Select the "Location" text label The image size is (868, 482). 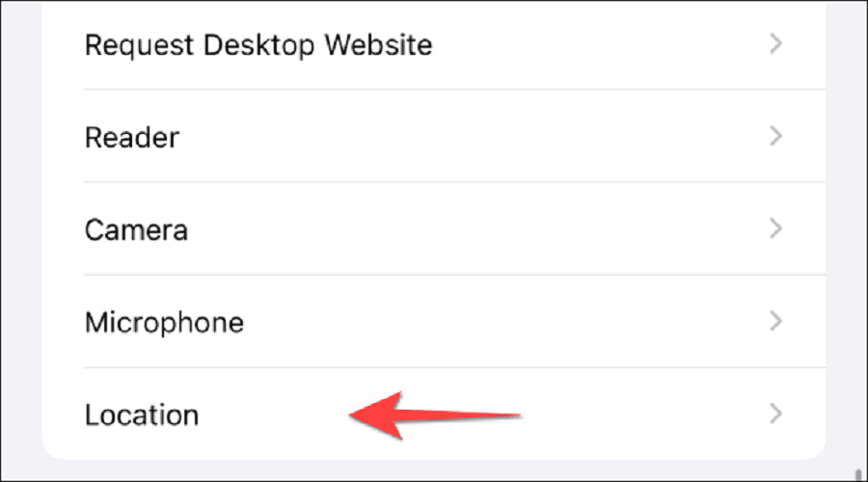click(x=142, y=415)
